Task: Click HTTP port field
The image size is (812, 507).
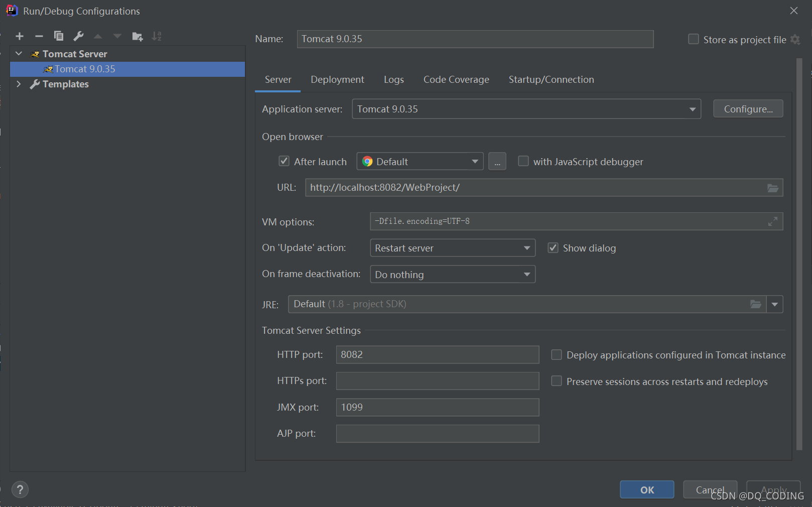Action: tap(438, 355)
